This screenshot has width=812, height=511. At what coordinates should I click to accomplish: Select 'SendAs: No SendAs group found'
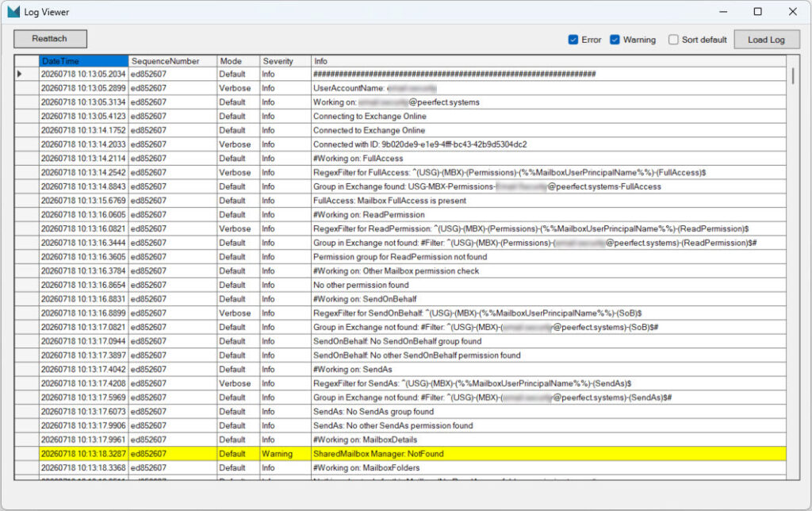click(x=549, y=412)
